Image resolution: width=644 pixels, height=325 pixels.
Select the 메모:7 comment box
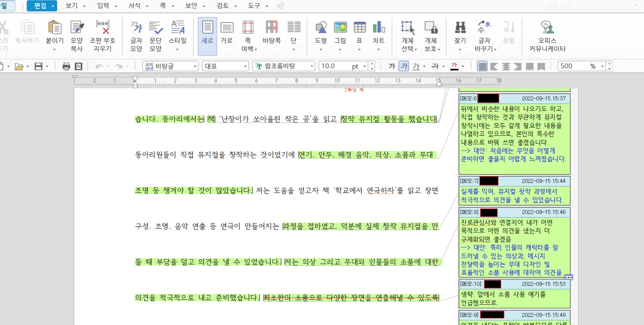click(x=514, y=191)
